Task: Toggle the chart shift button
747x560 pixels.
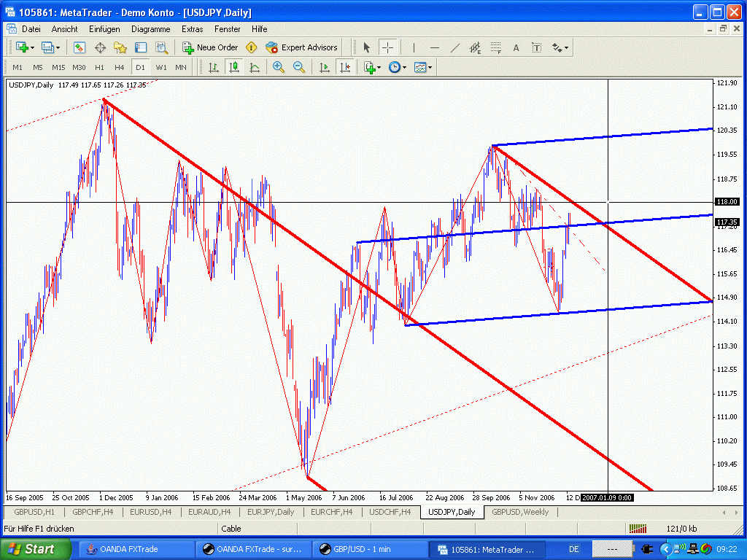Action: pyautogui.click(x=345, y=67)
